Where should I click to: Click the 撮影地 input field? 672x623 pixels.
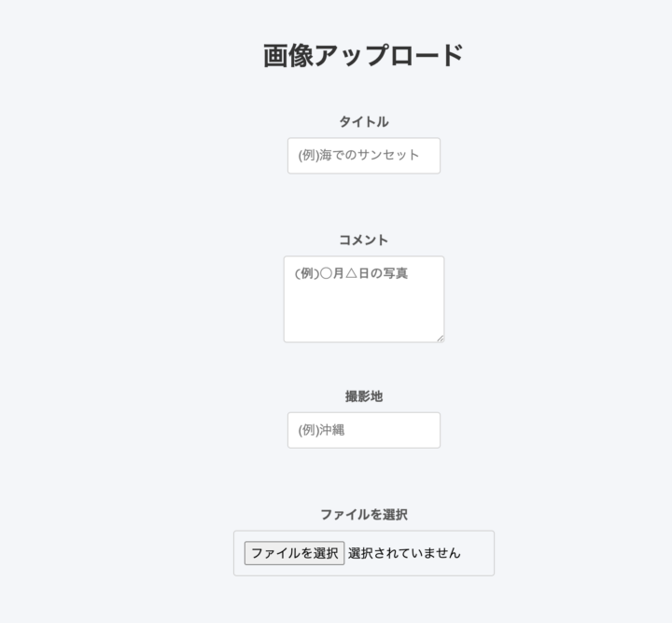click(363, 430)
